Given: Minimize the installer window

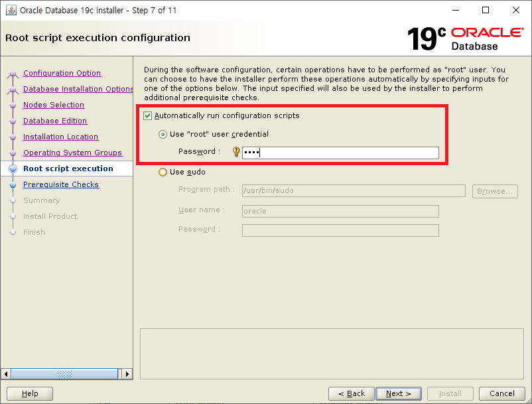Looking at the screenshot, I should point(456,10).
